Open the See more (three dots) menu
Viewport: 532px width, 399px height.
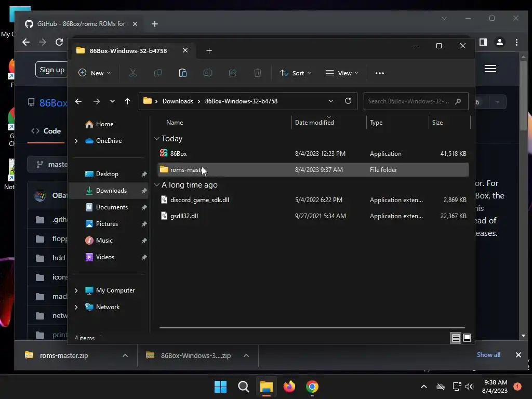click(x=380, y=73)
